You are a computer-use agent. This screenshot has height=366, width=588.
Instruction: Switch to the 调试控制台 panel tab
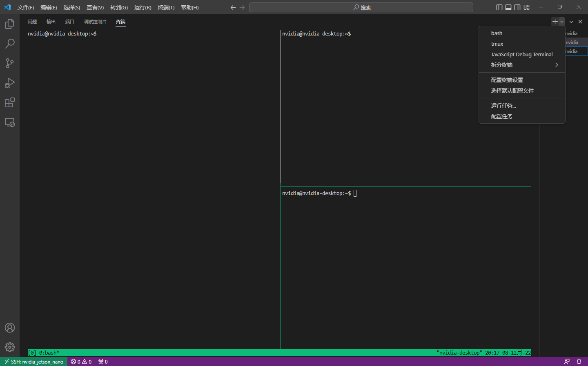[95, 22]
